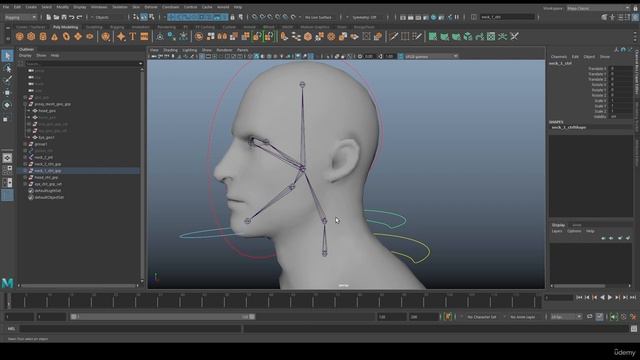Select neck_1_ctrl_grp in the Outliner

coord(47,171)
